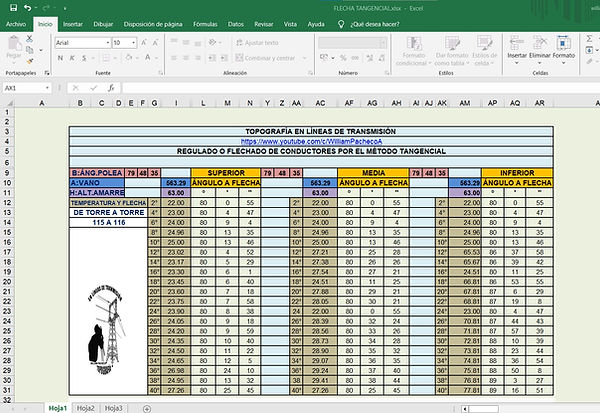Open the YouTube WilliamPachecoA hyperlink
The height and width of the screenshot is (413, 600).
click(x=311, y=141)
